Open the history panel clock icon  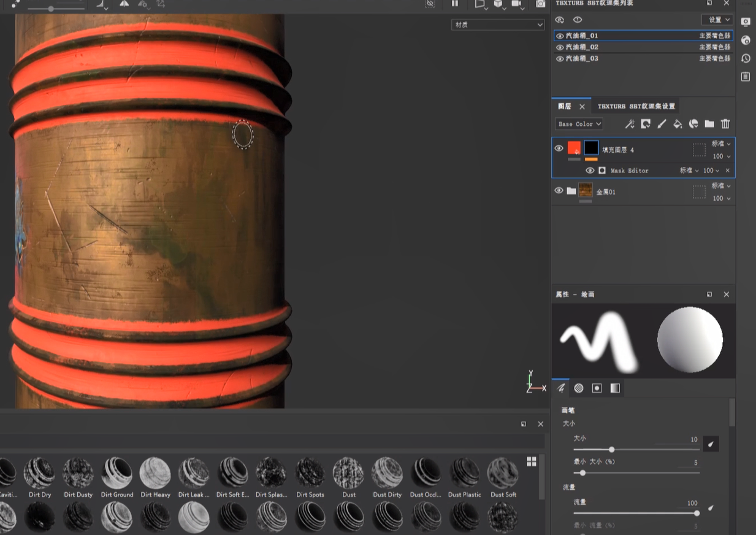(x=746, y=59)
